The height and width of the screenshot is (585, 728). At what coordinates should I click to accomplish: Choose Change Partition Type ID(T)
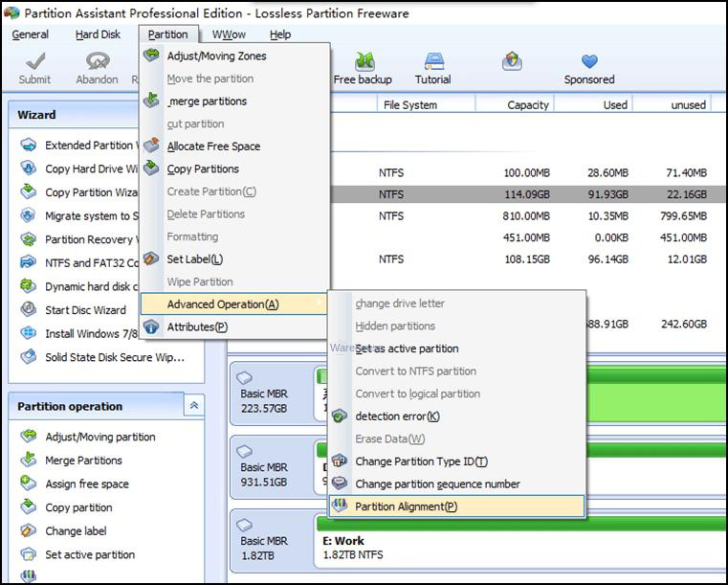tap(421, 461)
